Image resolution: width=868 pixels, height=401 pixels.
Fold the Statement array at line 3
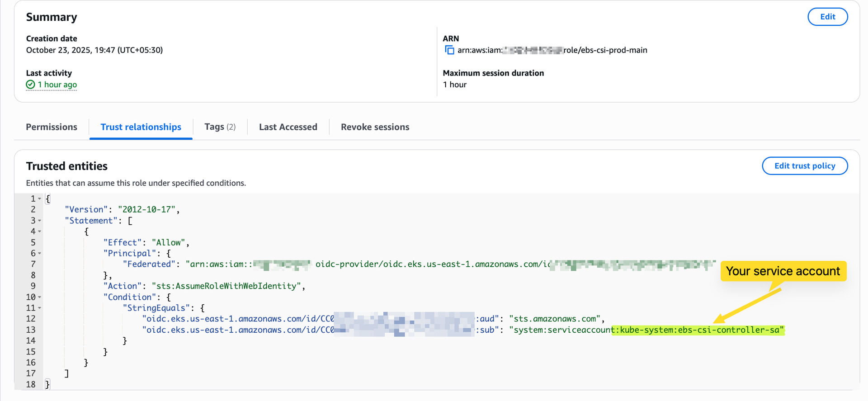pos(40,221)
